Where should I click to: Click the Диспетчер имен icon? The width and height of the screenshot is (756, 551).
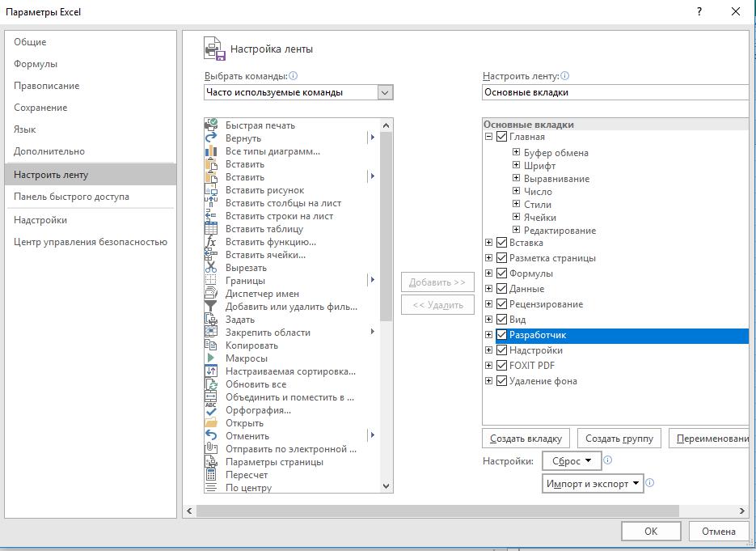click(211, 294)
